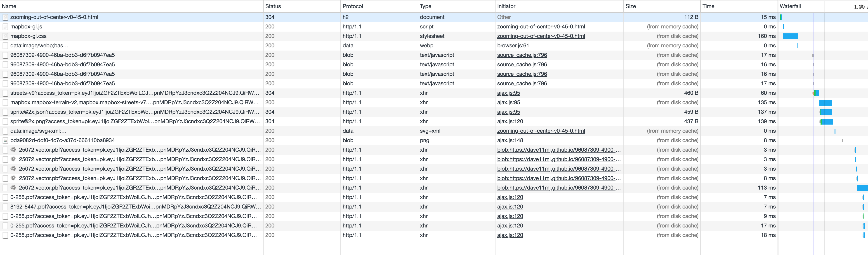Click the file icon beside the first 96087309 blob request
The image size is (868, 255).
pos(5,55)
